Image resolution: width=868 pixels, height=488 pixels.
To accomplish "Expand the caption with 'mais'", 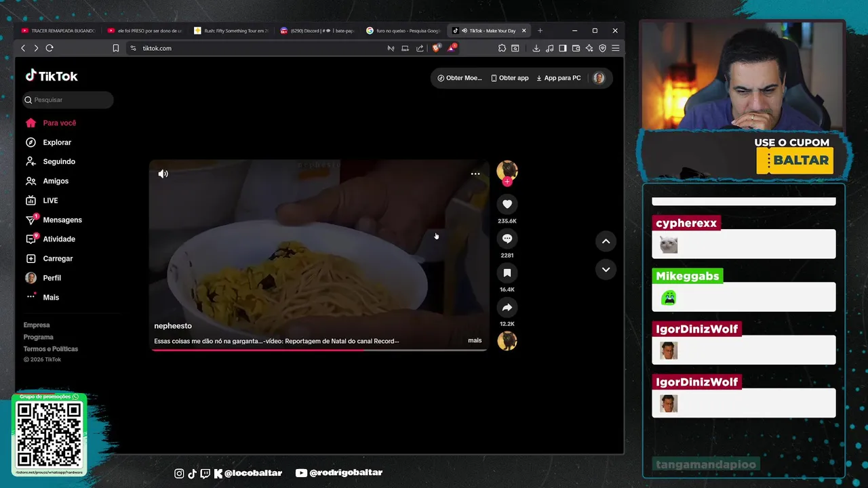I will click(475, 340).
